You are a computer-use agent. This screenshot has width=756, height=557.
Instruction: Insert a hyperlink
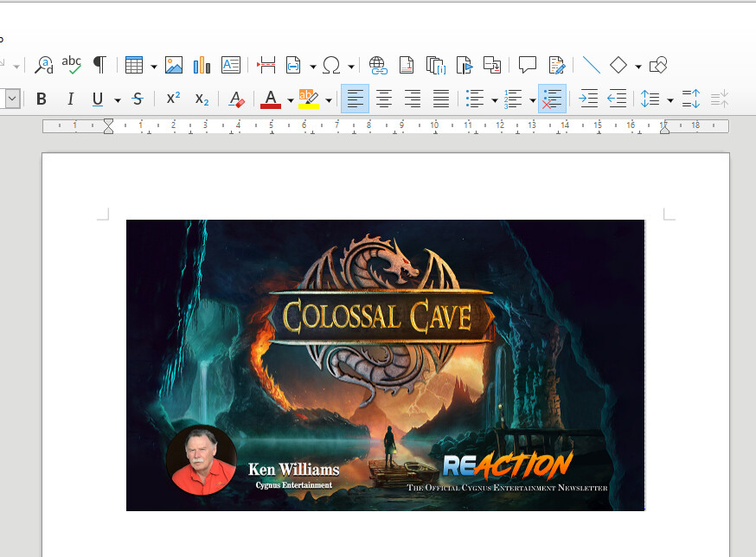375,65
